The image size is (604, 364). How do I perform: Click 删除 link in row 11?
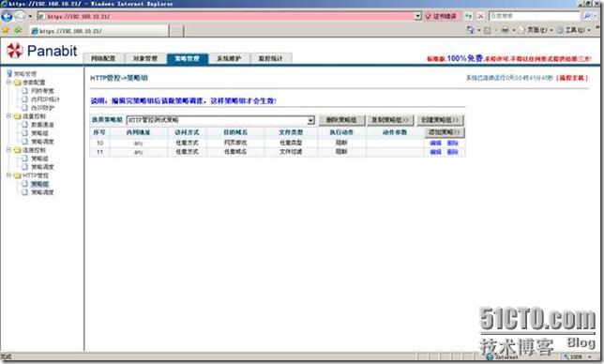(453, 152)
